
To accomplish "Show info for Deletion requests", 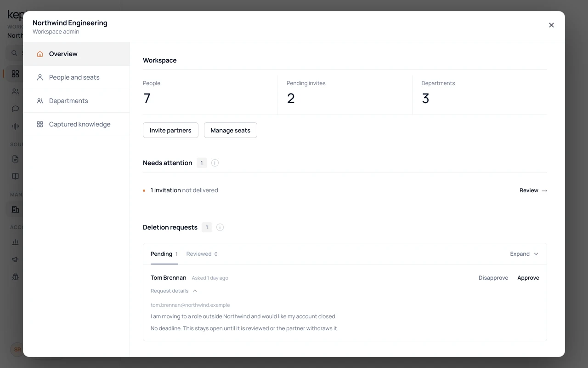I will tap(220, 227).
